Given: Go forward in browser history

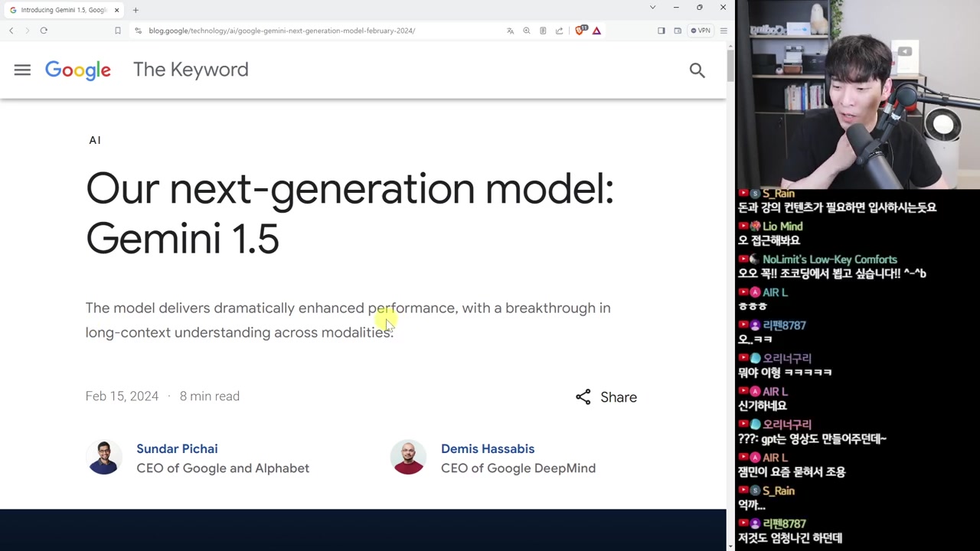Looking at the screenshot, I should point(28,31).
